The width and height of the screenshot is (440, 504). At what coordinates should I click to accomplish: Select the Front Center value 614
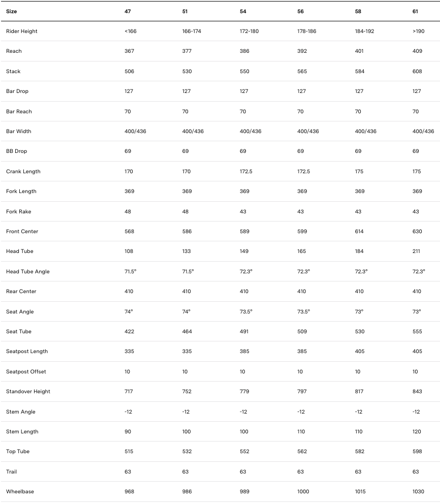pos(360,232)
